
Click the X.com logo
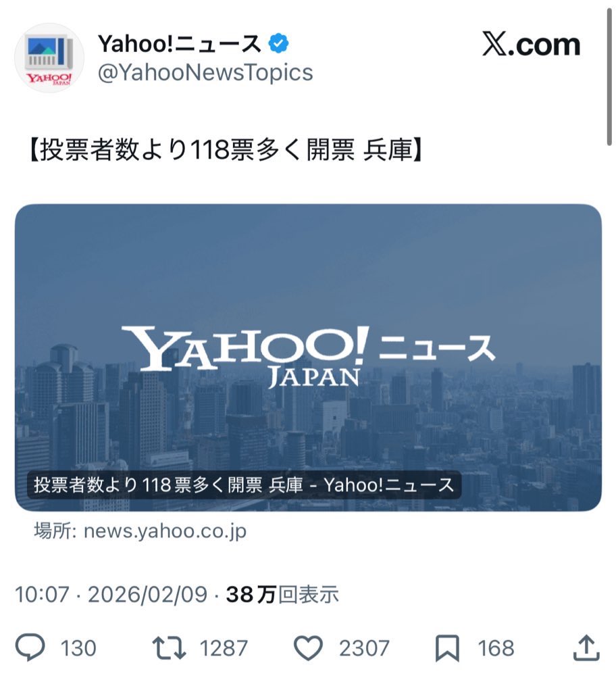point(531,44)
